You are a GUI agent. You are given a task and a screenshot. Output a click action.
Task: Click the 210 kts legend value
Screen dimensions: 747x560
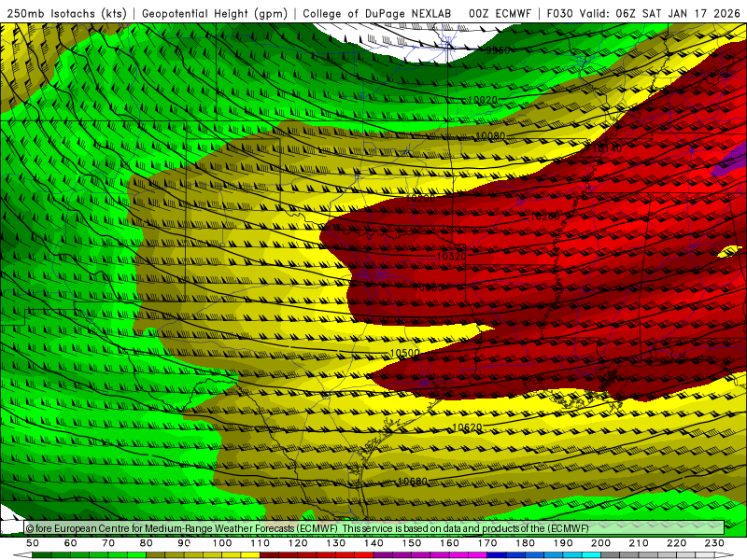639,543
